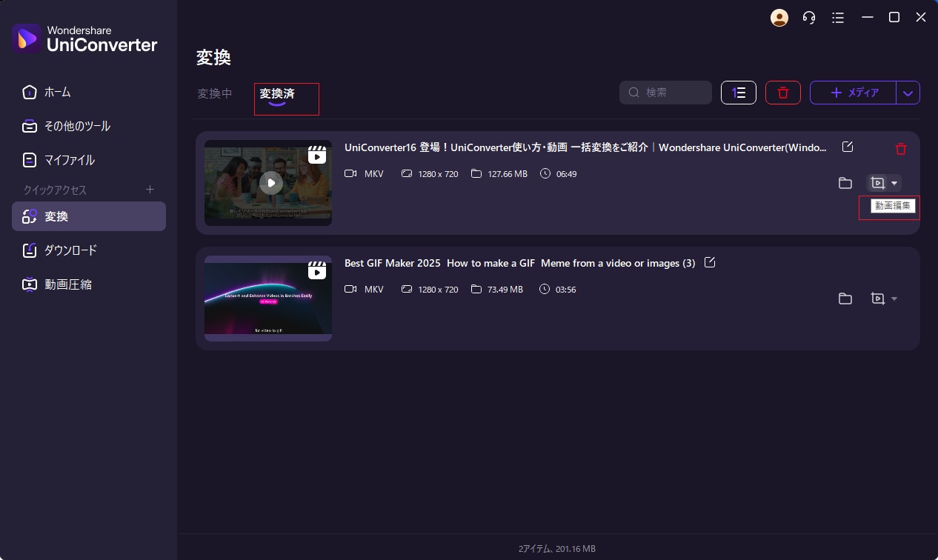Open その他のツール in the sidebar
The width and height of the screenshot is (938, 560).
click(x=89, y=126)
